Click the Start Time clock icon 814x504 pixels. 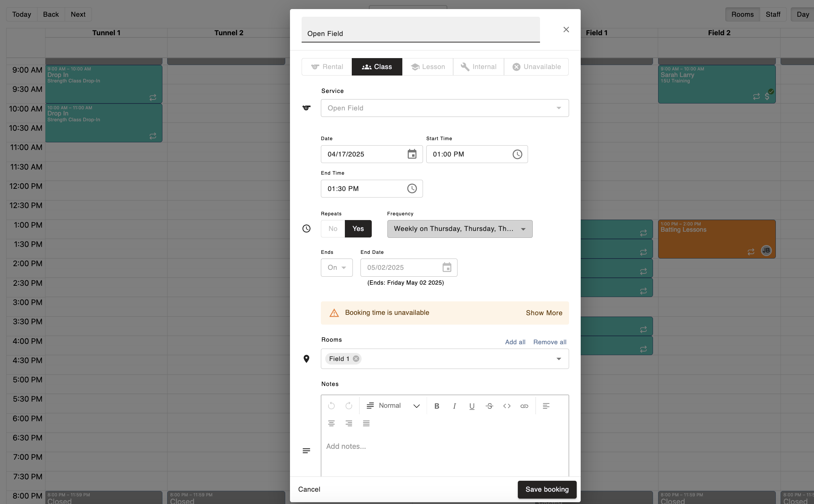click(517, 154)
